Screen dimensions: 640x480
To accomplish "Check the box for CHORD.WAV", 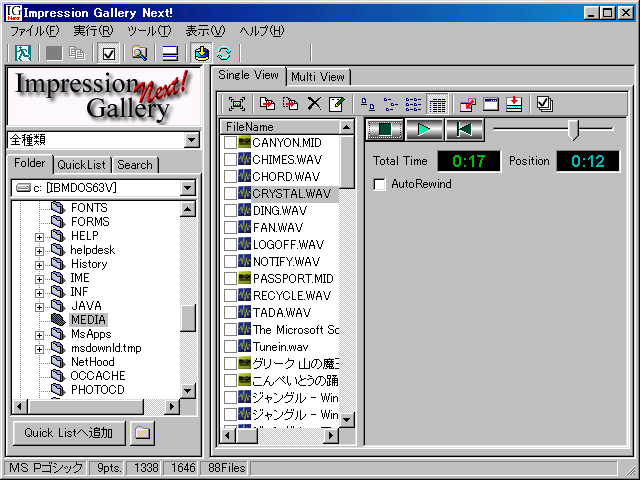I will [x=230, y=176].
